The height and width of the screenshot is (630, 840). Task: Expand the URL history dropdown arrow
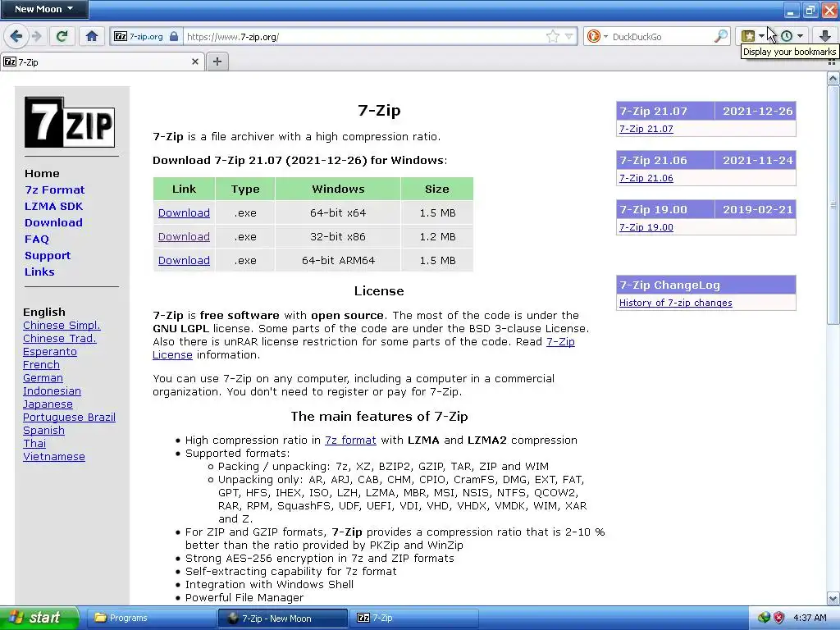pyautogui.click(x=569, y=36)
